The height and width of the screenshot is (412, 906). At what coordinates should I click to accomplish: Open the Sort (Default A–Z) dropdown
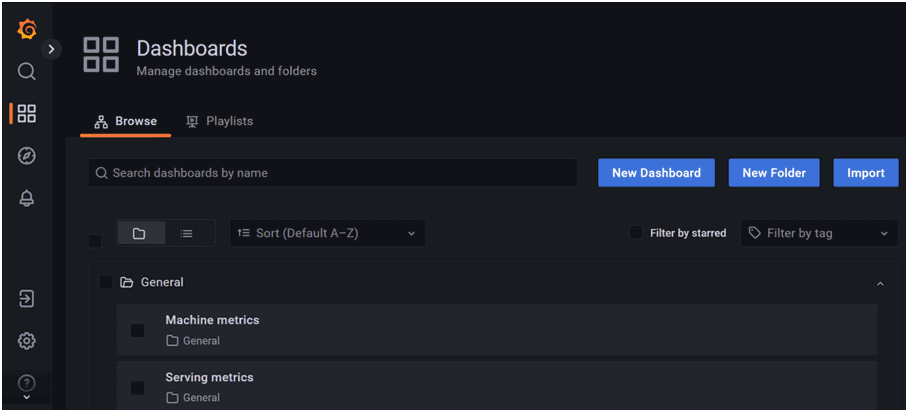[327, 233]
